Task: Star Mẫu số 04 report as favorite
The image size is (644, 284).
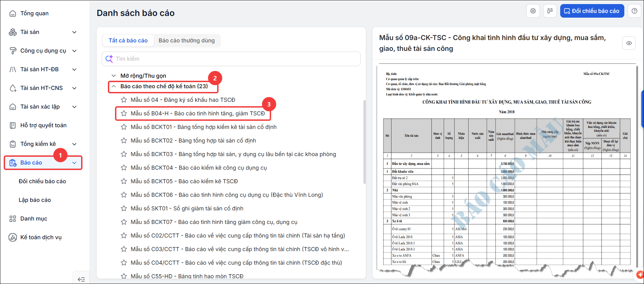Action: coord(124,100)
